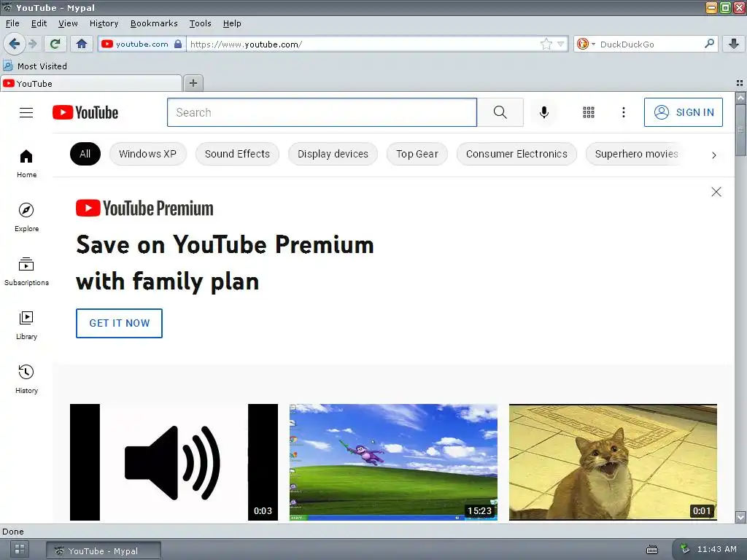Image resolution: width=747 pixels, height=560 pixels.
Task: Click the keyboard tray icon
Action: 652,550
